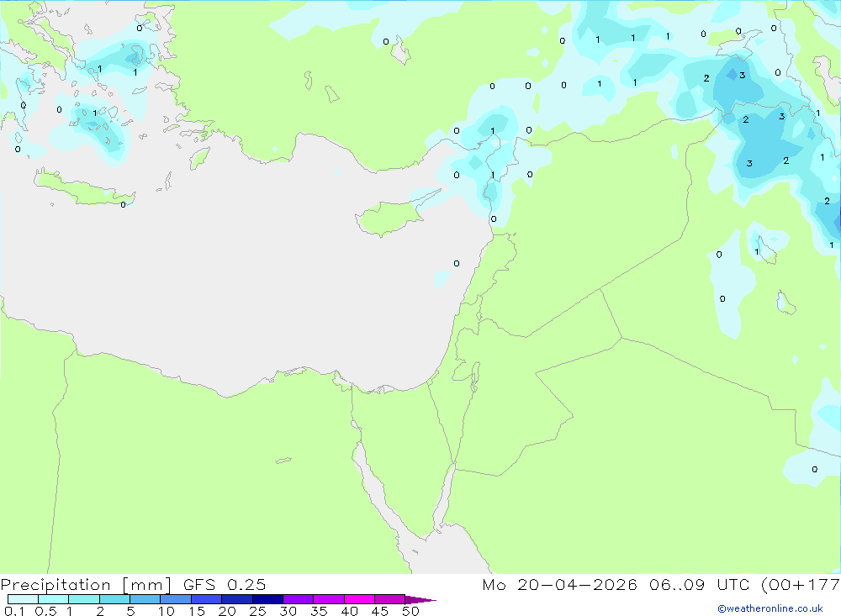This screenshot has width=841, height=616.
Task: Click the 0.5–1 mm legend color swatch
Action: click(54, 599)
